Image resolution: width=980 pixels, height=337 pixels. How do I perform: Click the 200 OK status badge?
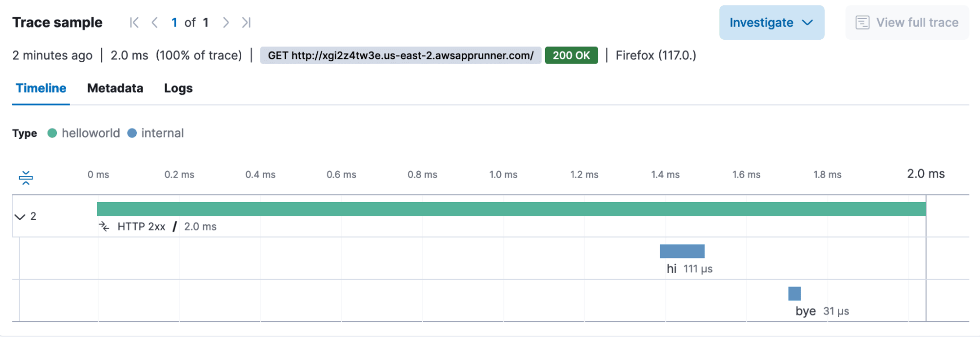tap(571, 55)
